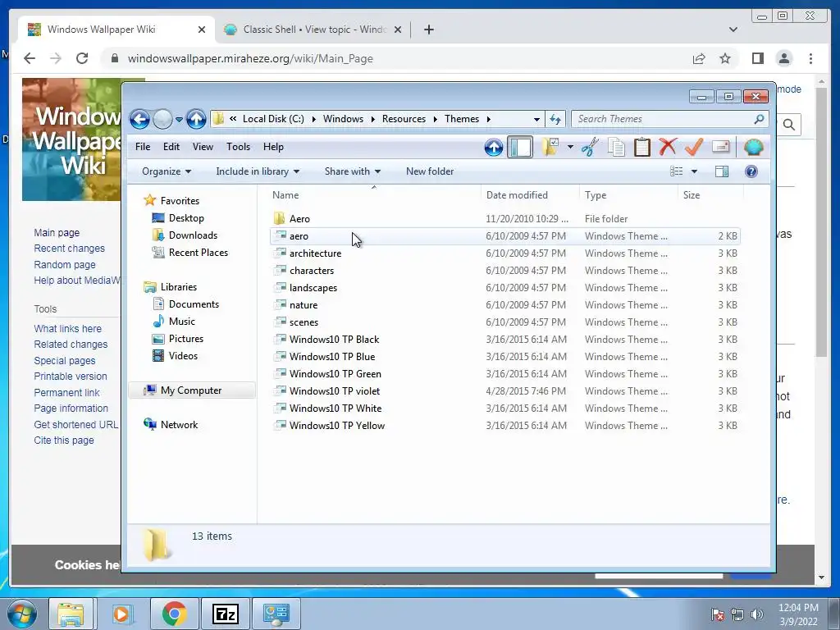This screenshot has height=630, width=840.
Task: Toggle the navigation pane button in Classic Shell toolbar
Action: [x=519, y=147]
